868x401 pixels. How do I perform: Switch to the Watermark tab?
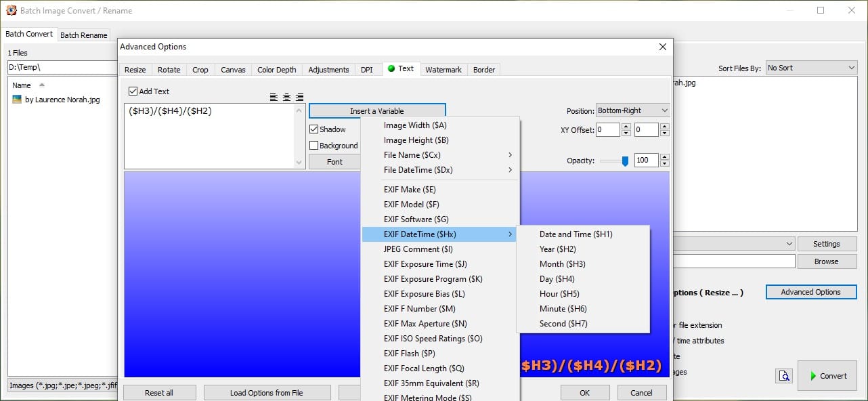pos(443,70)
